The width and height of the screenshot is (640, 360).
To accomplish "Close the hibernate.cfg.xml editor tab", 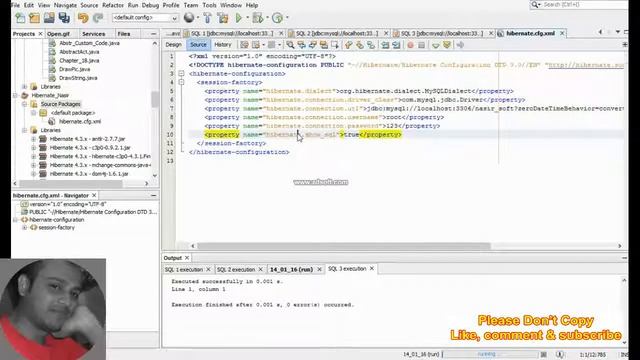I will click(562, 33).
